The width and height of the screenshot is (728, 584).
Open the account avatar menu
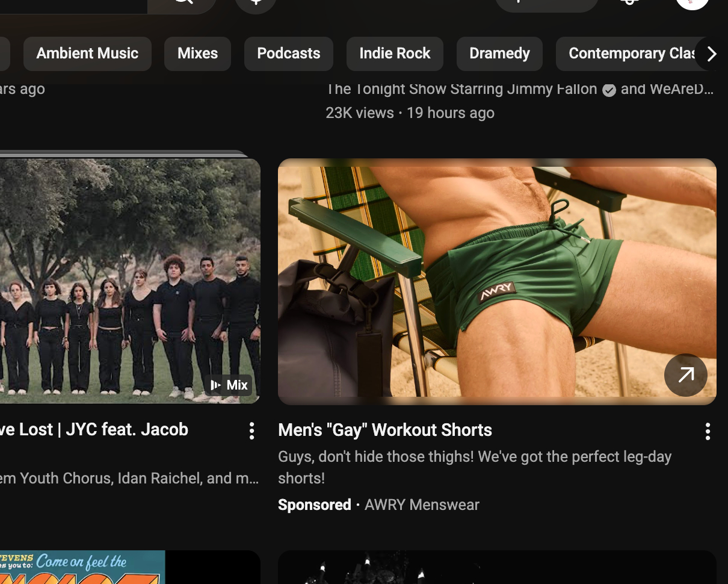point(692,3)
